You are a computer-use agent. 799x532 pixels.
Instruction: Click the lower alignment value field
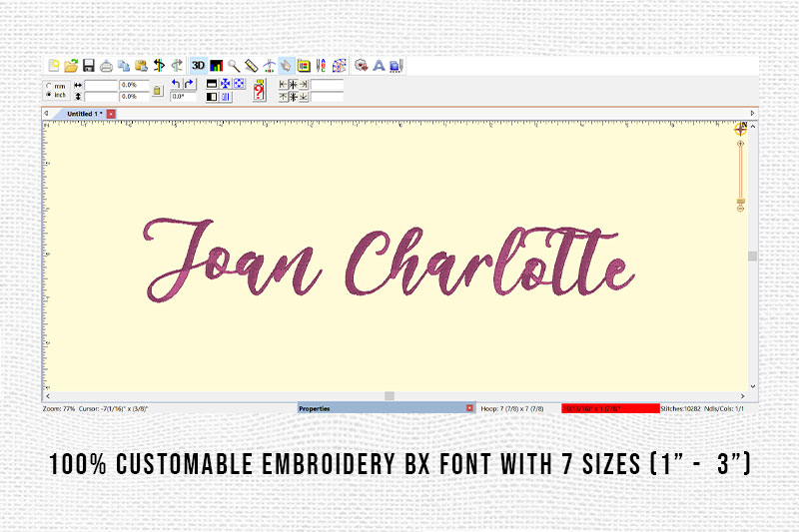pyautogui.click(x=327, y=96)
